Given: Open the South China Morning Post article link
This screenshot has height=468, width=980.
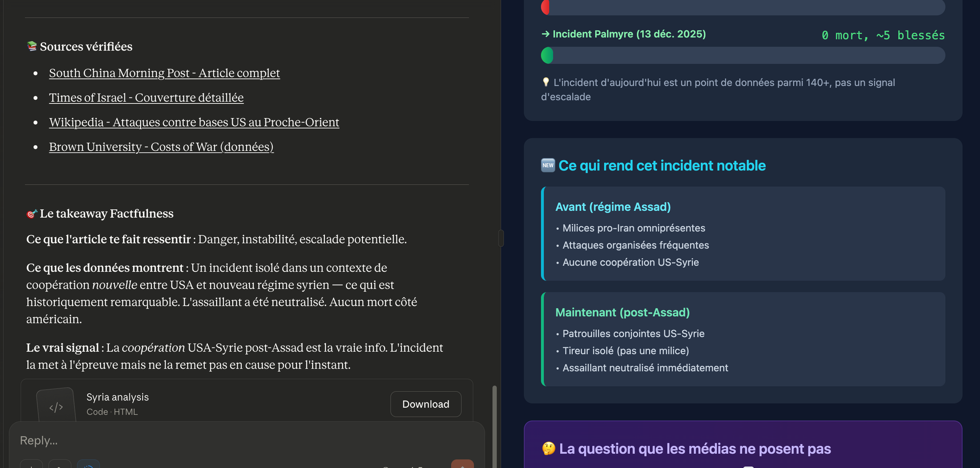Looking at the screenshot, I should [x=164, y=73].
